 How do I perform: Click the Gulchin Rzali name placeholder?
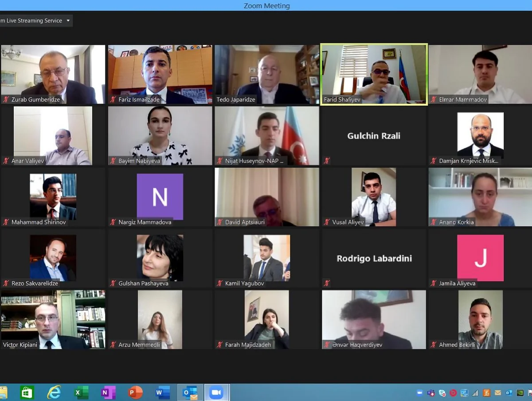[x=374, y=136]
